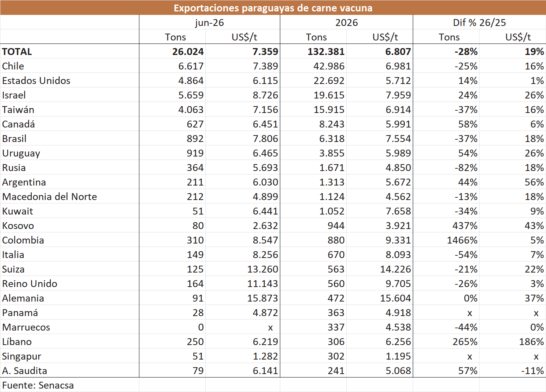The height and width of the screenshot is (392, 546).
Task: Select Argentina's 56% price difference cell
Action: click(x=534, y=182)
